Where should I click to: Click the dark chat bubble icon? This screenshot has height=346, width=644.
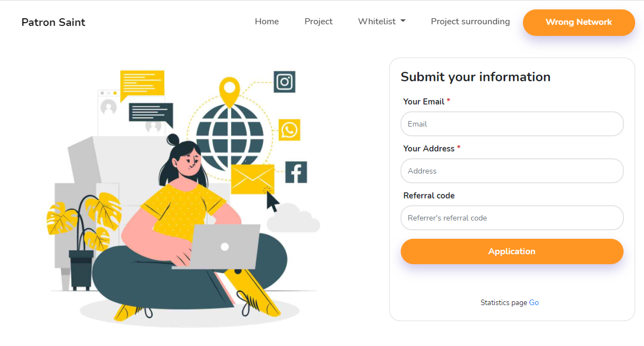pos(151,114)
